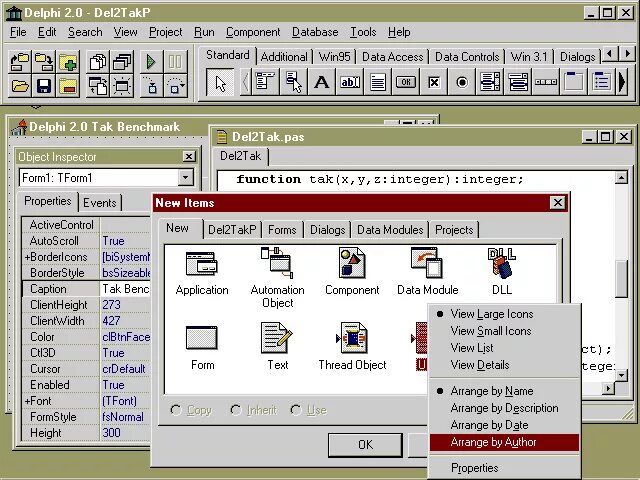Select the Inherit radio button

pyautogui.click(x=253, y=410)
